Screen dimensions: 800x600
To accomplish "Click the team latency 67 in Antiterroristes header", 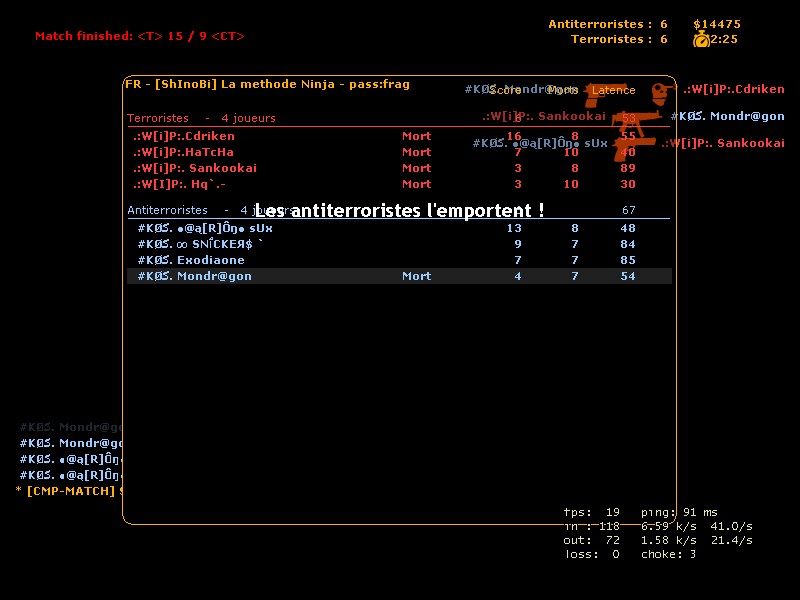I will pos(629,210).
